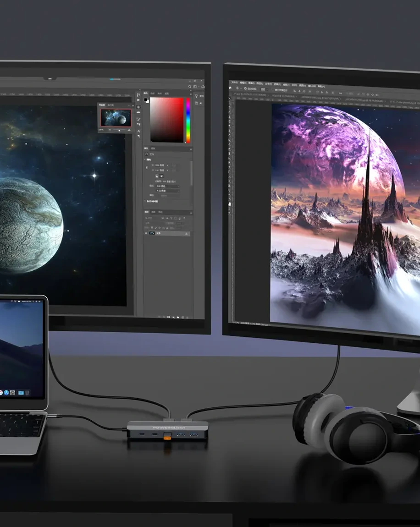Open the bit depth dropdown in Properties panel

[167, 191]
